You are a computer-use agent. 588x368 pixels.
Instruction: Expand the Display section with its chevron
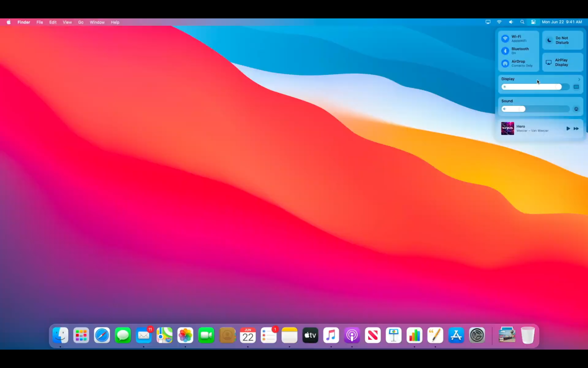tap(579, 79)
